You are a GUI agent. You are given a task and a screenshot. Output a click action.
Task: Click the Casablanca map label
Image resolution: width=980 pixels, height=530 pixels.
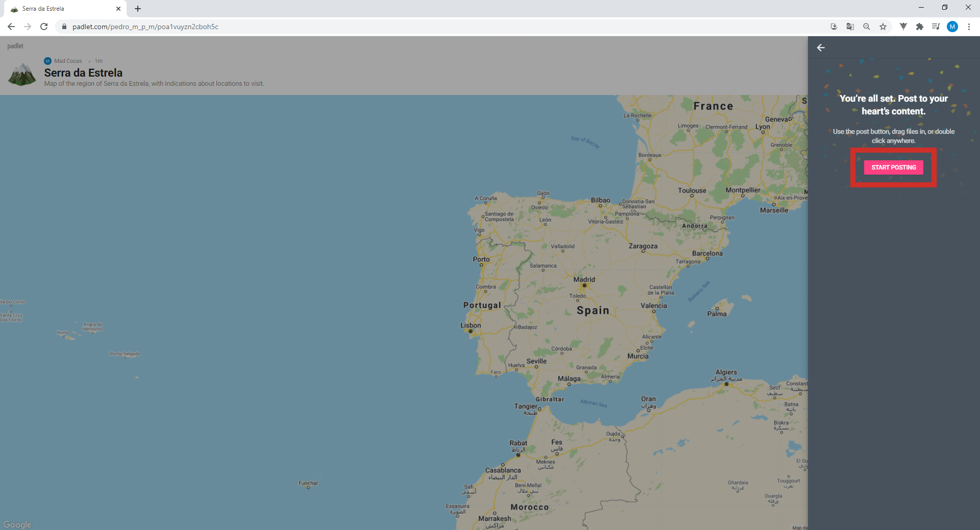click(x=503, y=470)
